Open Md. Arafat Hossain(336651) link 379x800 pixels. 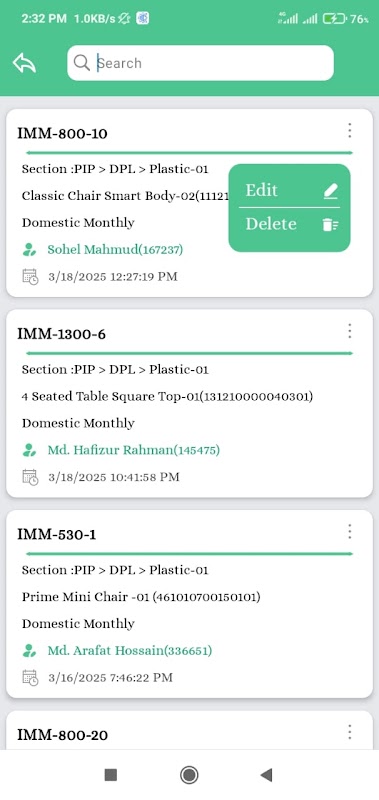[x=130, y=651]
